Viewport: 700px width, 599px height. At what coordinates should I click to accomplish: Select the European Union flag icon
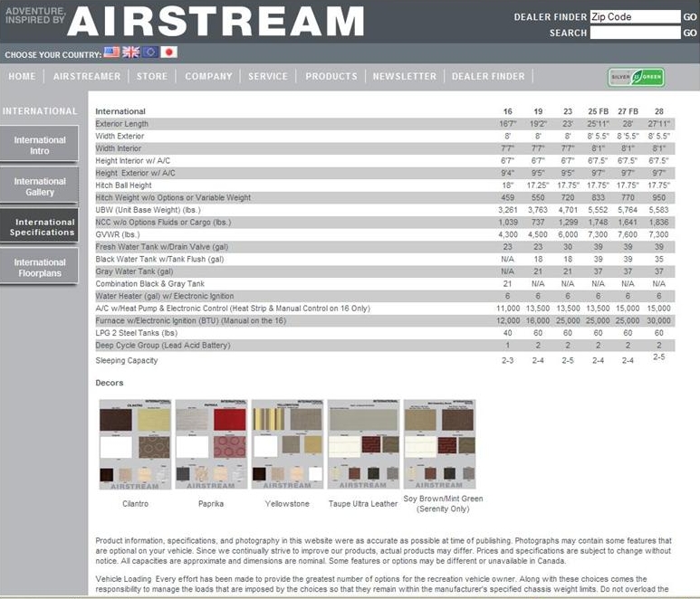tap(150, 52)
